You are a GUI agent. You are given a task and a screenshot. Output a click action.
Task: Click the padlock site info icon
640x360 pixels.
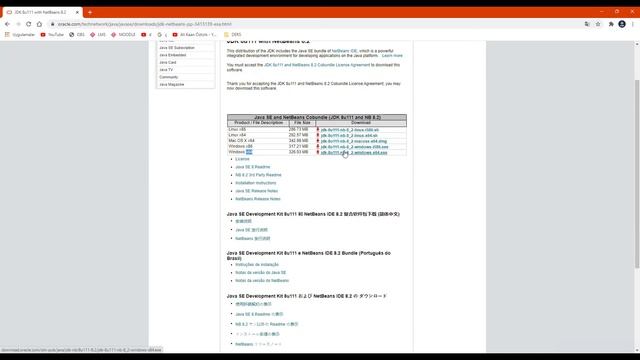coord(52,24)
